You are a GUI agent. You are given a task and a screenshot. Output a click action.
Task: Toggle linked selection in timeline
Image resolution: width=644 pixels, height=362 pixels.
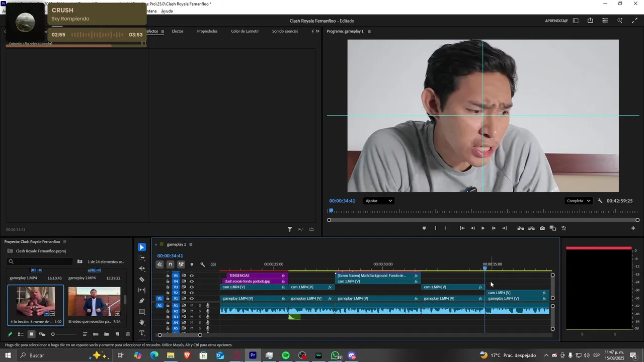tap(181, 264)
